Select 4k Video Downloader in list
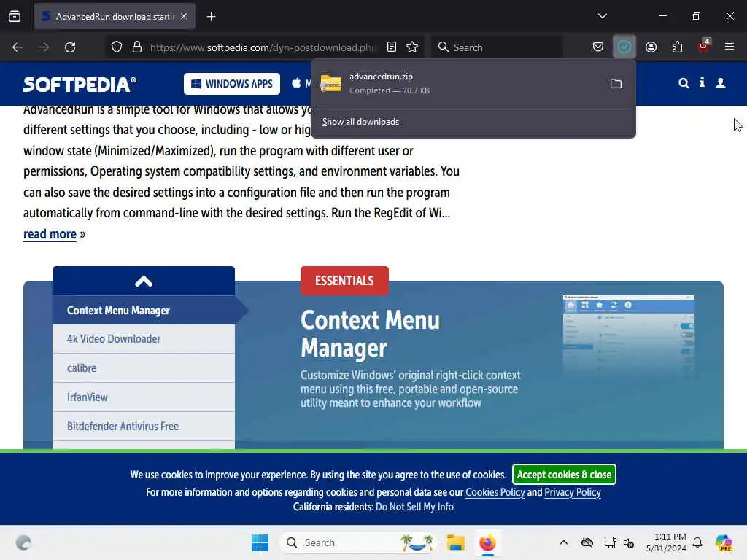Screen dimensions: 747x560 144,339
